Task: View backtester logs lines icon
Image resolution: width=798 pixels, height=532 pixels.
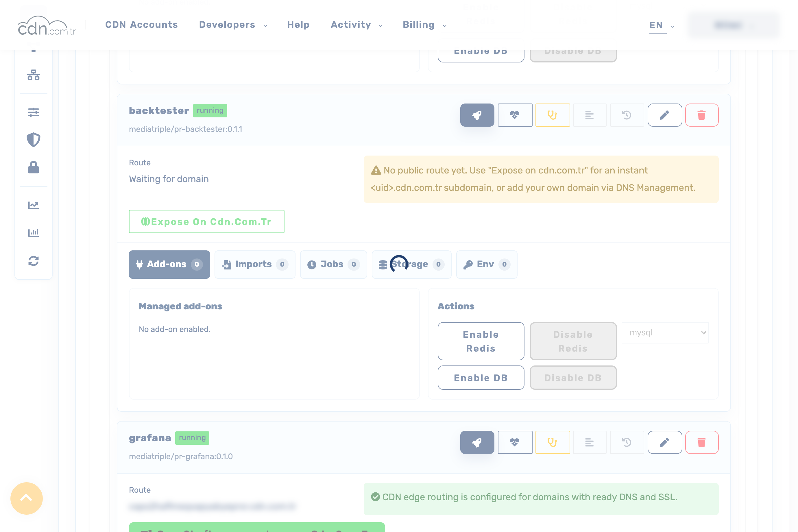Action: click(x=589, y=115)
